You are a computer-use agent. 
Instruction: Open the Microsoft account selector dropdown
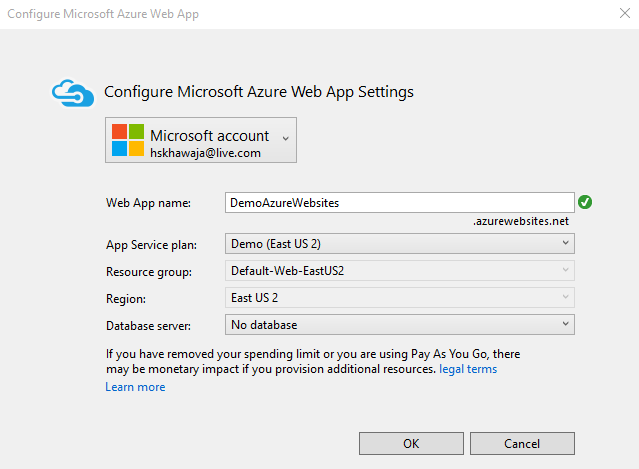(x=201, y=140)
